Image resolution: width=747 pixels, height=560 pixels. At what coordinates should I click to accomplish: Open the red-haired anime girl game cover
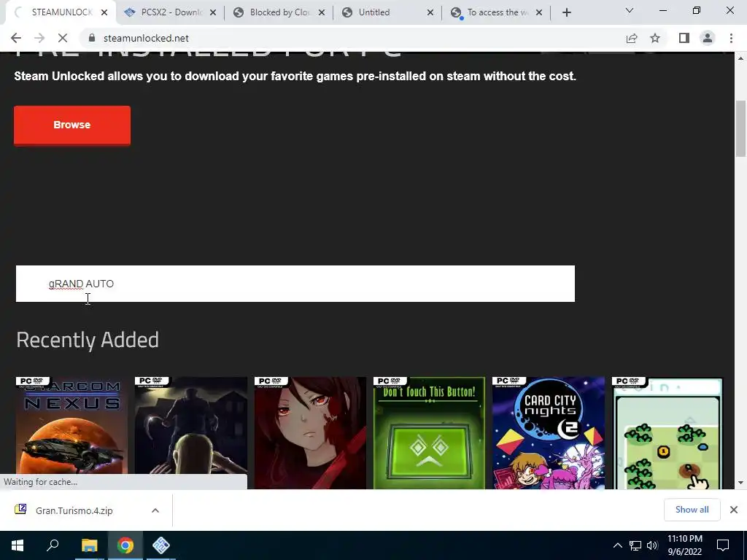[310, 433]
